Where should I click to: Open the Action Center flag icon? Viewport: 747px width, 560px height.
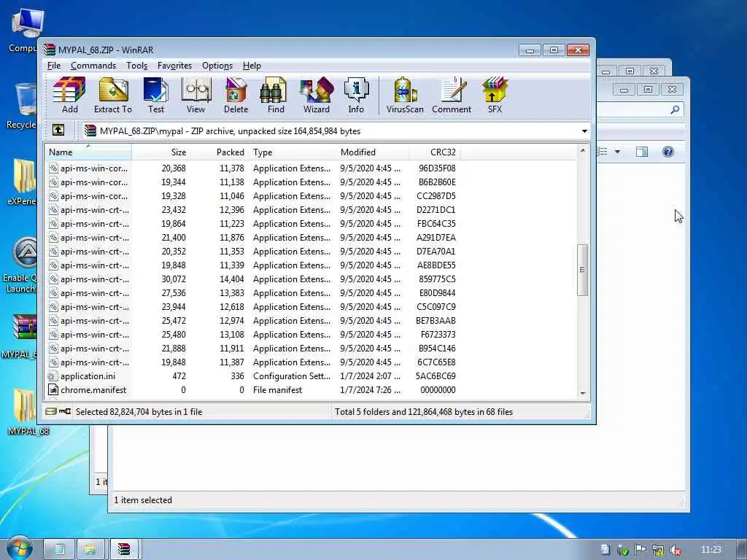pos(640,550)
